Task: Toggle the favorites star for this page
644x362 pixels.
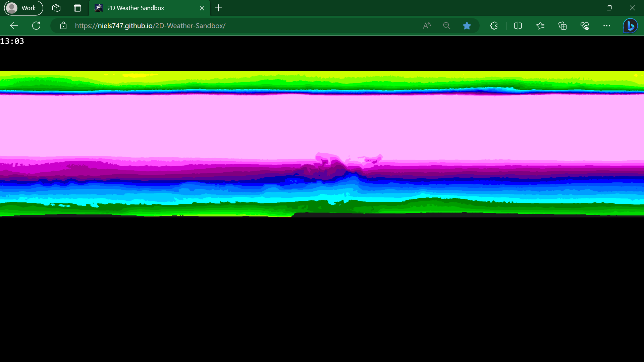Action: (467, 26)
